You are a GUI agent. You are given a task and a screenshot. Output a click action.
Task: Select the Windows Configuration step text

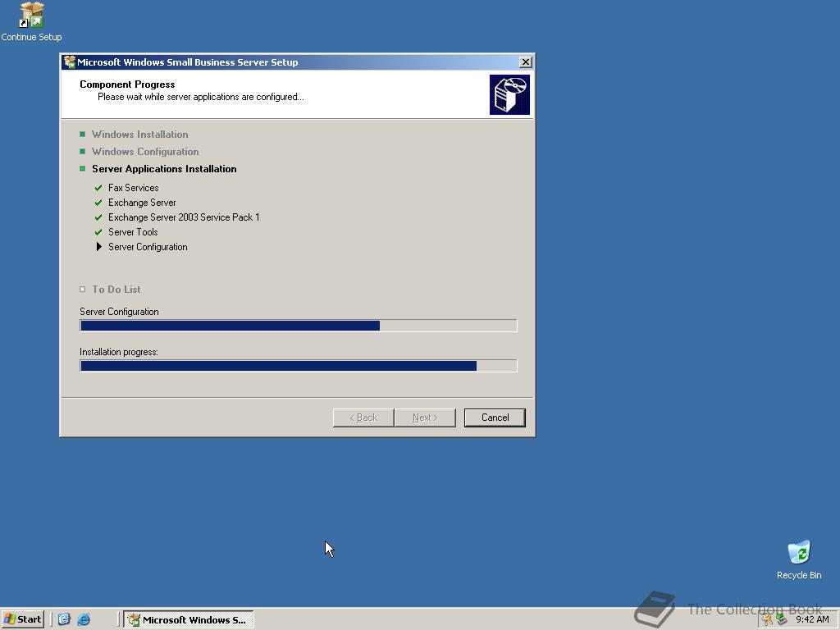(x=145, y=152)
